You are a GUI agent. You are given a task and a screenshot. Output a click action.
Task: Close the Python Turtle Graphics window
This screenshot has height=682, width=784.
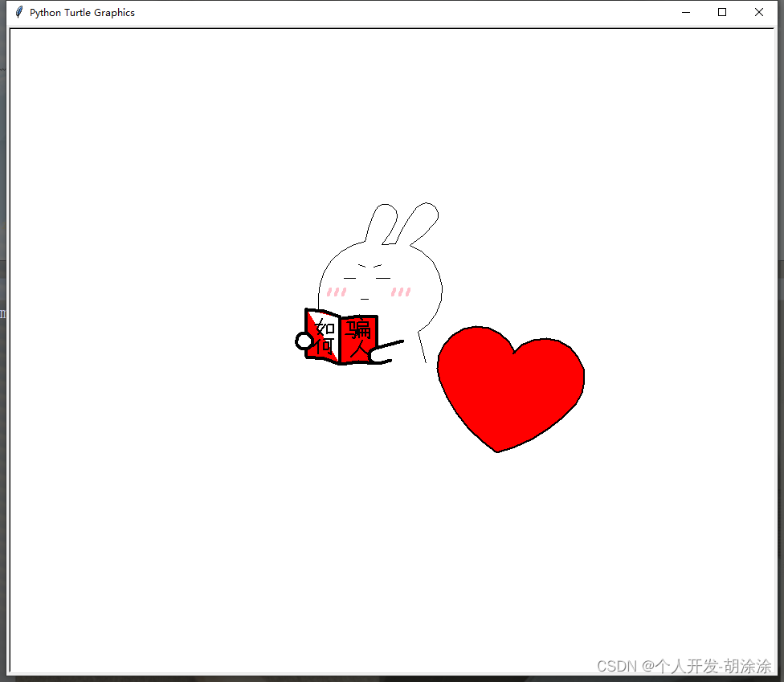[x=758, y=13]
